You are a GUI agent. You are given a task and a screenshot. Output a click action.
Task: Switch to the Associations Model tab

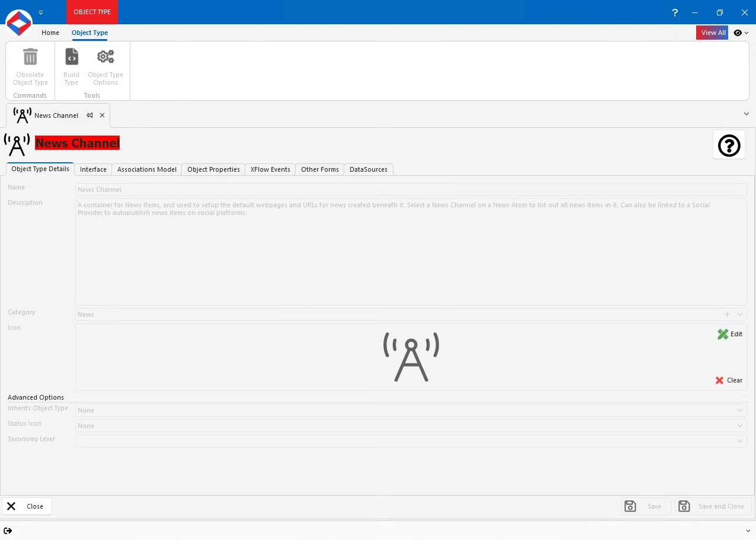pyautogui.click(x=146, y=169)
